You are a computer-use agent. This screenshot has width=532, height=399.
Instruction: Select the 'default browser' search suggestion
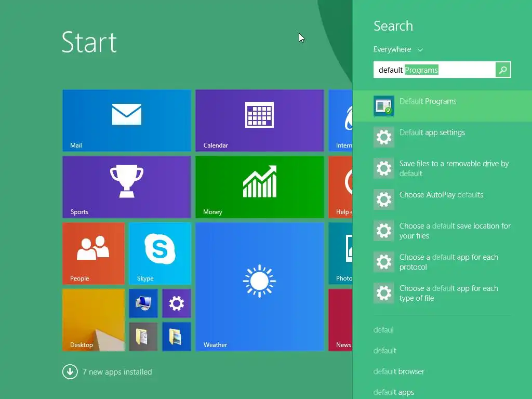point(398,371)
